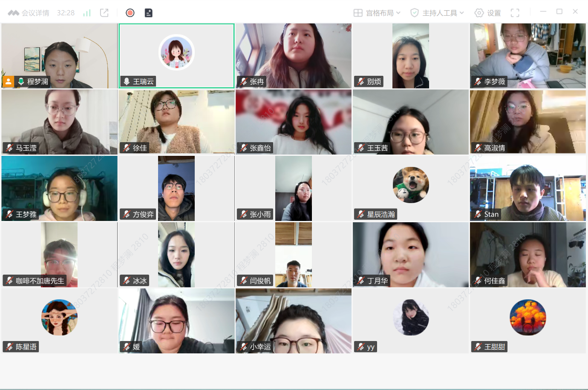The height and width of the screenshot is (390, 588).
Task: Expand the 宫格布局 layout dropdown
Action: tap(377, 13)
